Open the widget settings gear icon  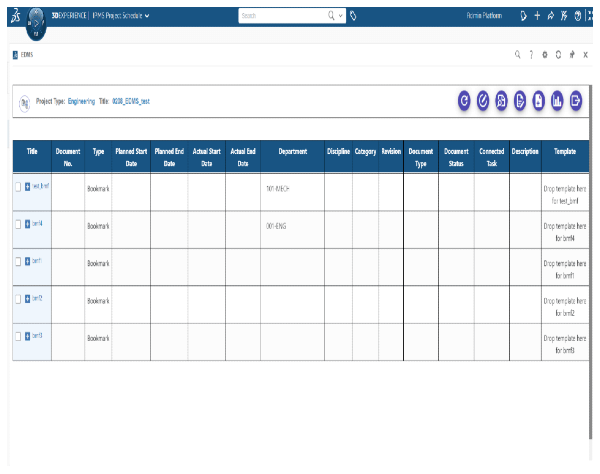[545, 55]
